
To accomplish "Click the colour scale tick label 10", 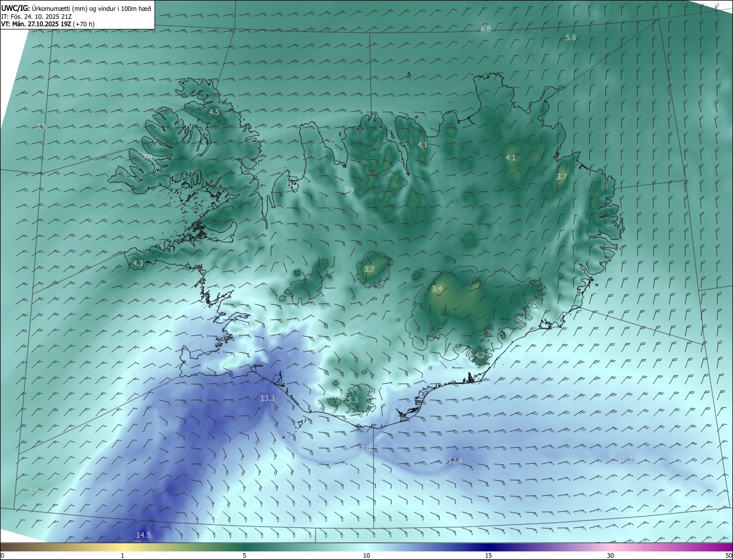I will point(366,555).
